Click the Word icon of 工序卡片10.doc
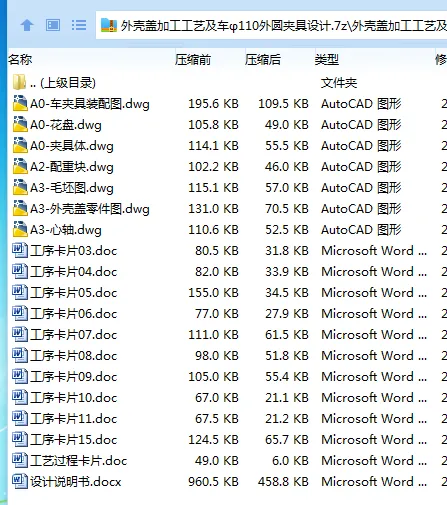Viewport: 447px width, 505px height. tap(20, 397)
